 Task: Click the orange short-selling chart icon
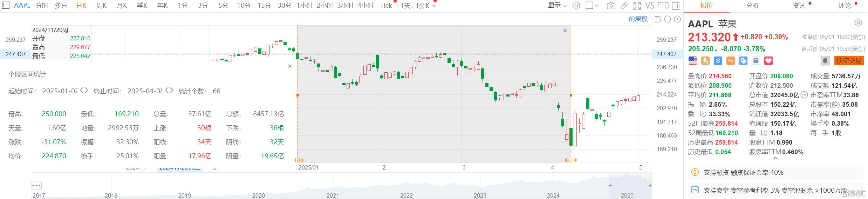[731, 61]
